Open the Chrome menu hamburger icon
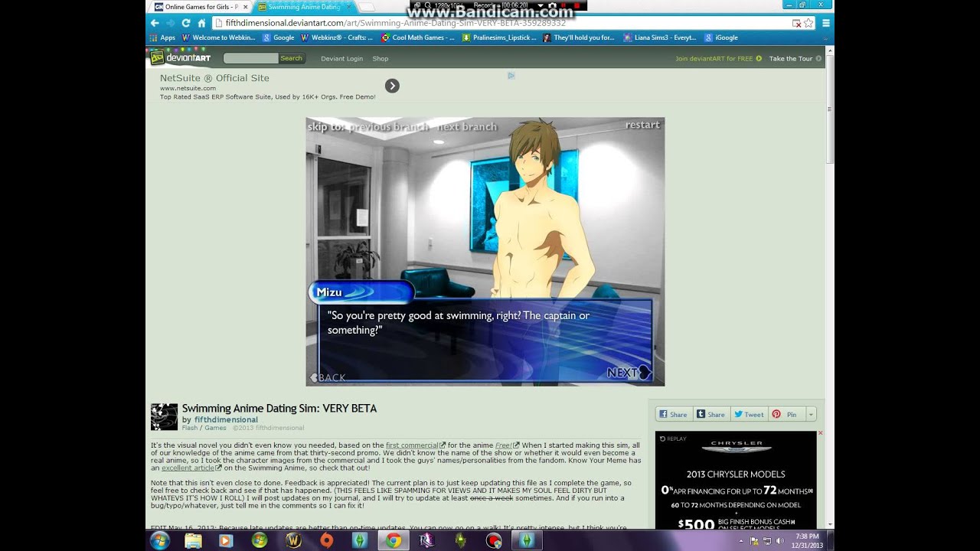The image size is (980, 551). tap(825, 23)
